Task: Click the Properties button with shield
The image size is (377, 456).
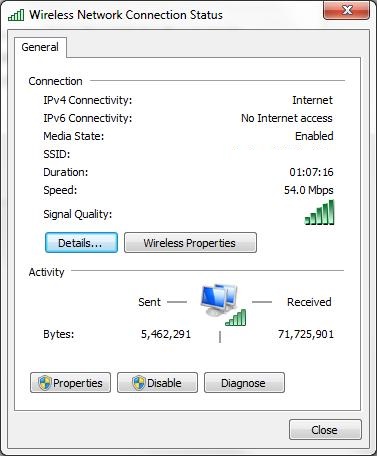Action: pyautogui.click(x=70, y=383)
